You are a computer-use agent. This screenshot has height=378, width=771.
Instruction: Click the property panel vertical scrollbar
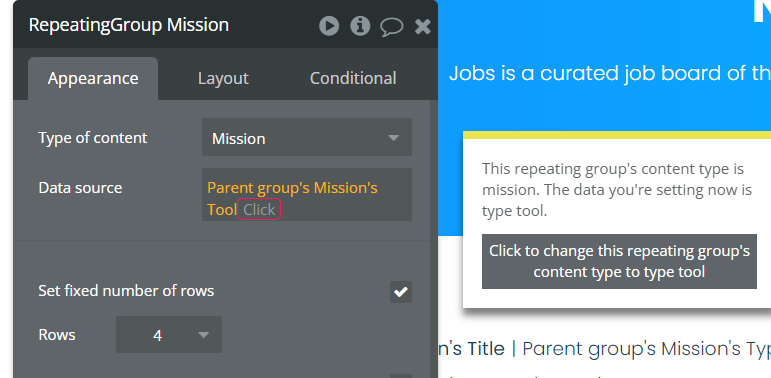(x=434, y=236)
